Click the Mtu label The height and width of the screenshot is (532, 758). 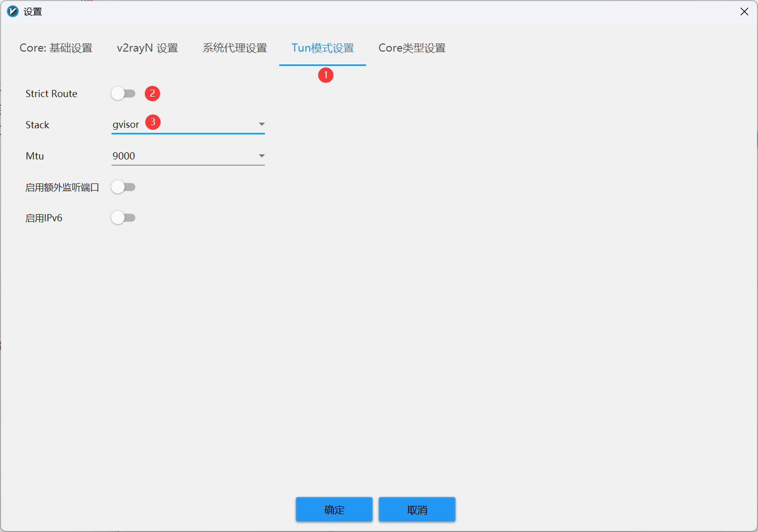click(35, 156)
